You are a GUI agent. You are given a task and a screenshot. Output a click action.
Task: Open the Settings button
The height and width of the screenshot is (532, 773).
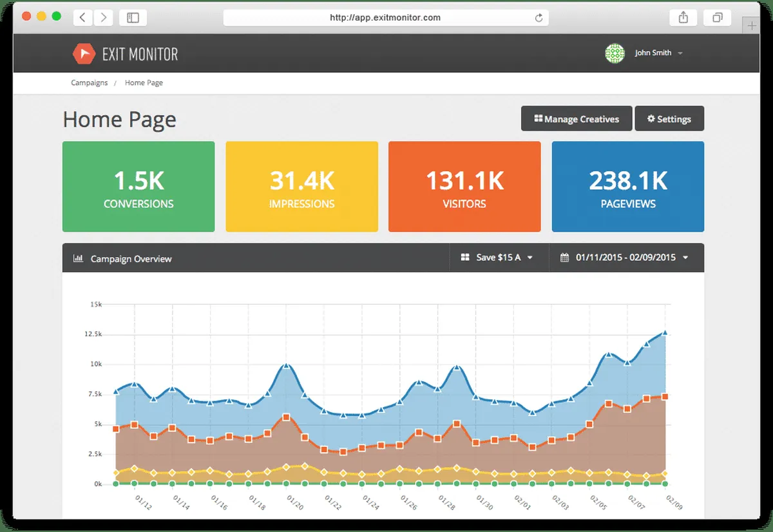coord(669,119)
